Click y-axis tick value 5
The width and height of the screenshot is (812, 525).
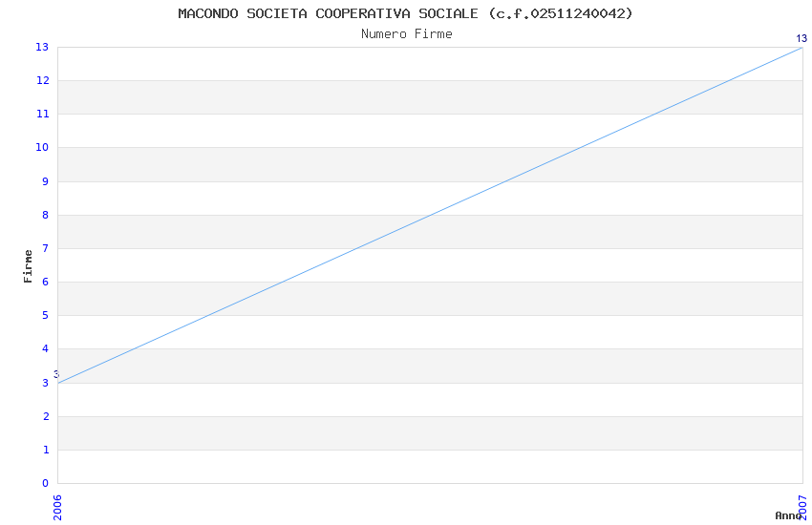coord(46,316)
